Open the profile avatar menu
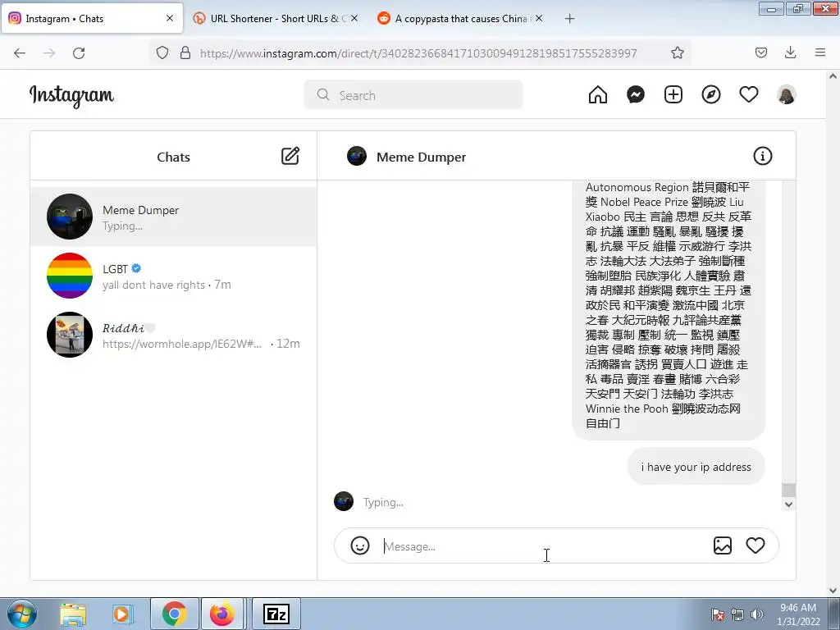Image resolution: width=840 pixels, height=630 pixels. pyautogui.click(x=787, y=95)
